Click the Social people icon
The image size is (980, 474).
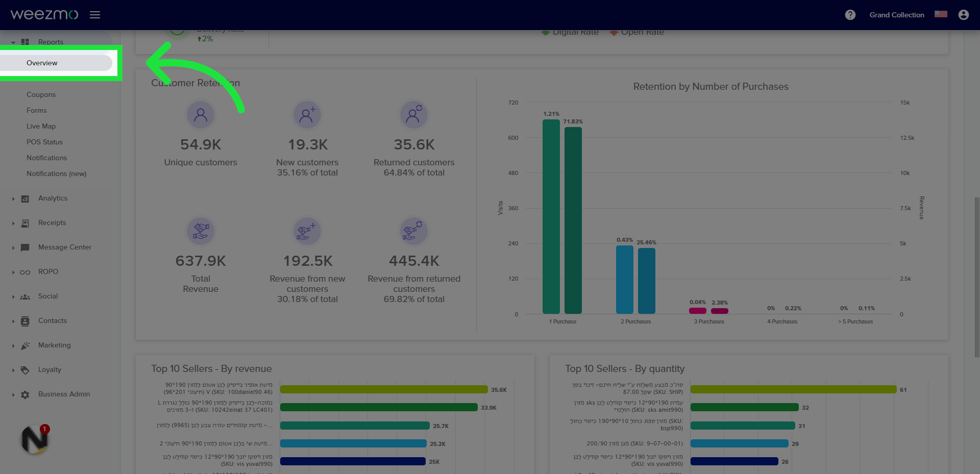(x=25, y=296)
